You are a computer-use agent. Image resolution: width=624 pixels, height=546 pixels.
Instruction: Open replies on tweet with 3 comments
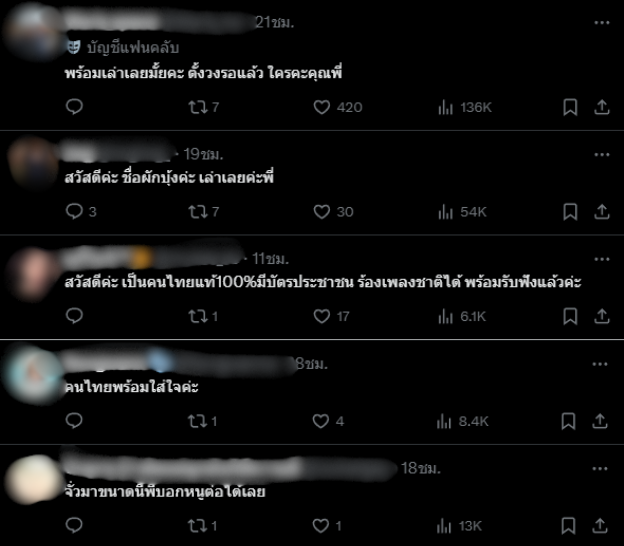[81, 212]
